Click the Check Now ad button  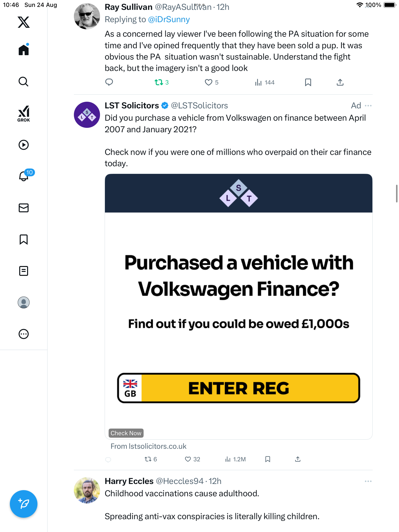pyautogui.click(x=126, y=433)
